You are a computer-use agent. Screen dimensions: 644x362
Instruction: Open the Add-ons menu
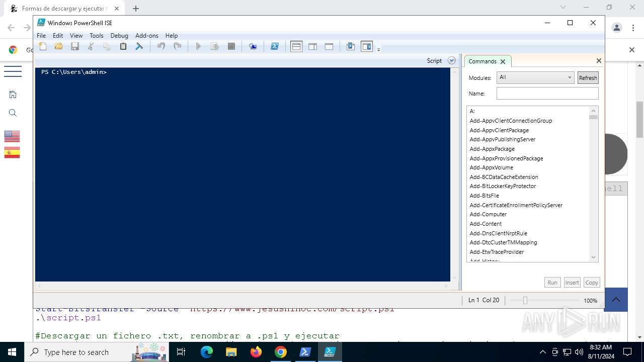[147, 36]
